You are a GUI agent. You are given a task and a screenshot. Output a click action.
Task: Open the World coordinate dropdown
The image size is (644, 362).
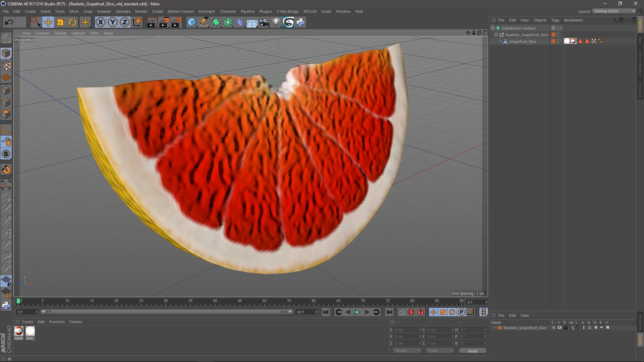[407, 351]
